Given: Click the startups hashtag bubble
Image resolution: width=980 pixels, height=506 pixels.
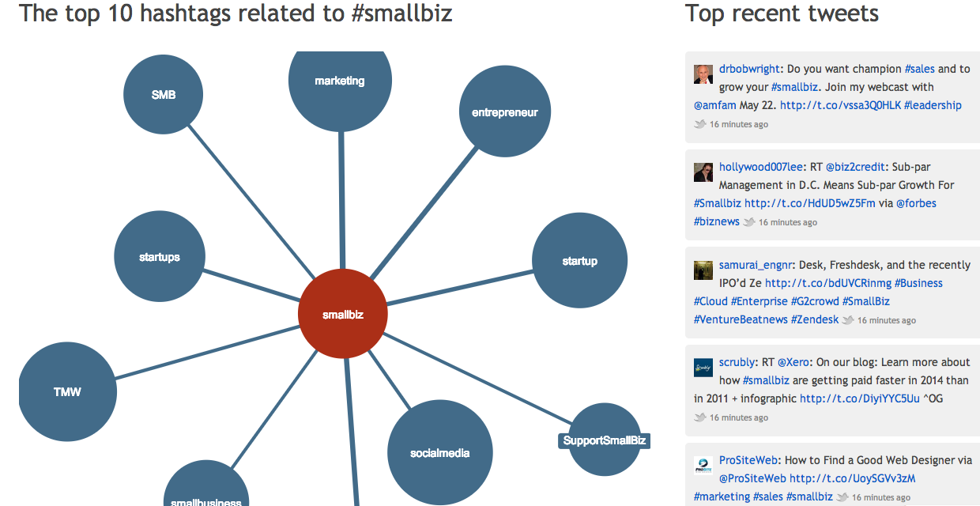Looking at the screenshot, I should (x=160, y=257).
